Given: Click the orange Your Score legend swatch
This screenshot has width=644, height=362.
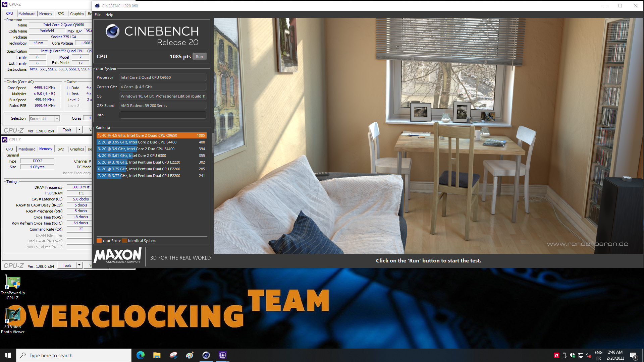Looking at the screenshot, I should (99, 241).
